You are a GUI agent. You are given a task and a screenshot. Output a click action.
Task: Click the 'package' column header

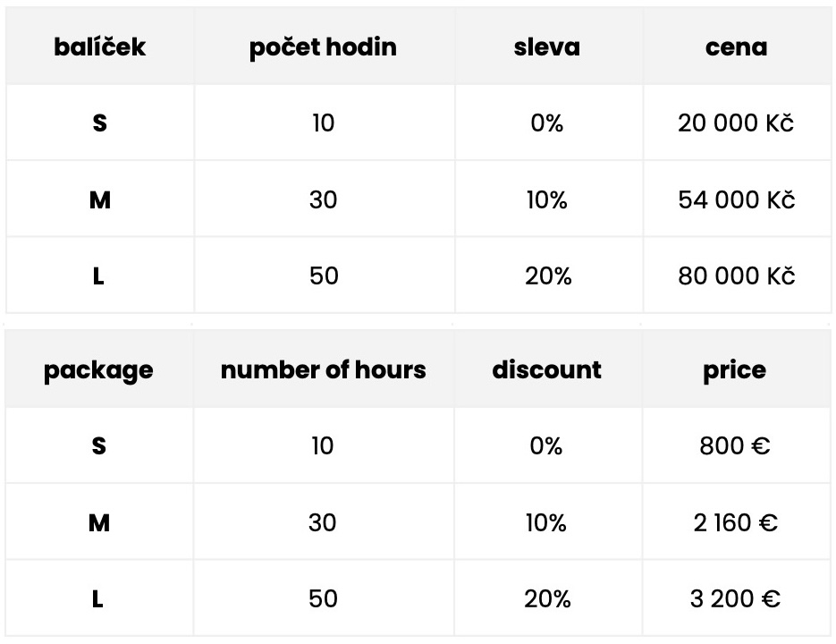(99, 369)
